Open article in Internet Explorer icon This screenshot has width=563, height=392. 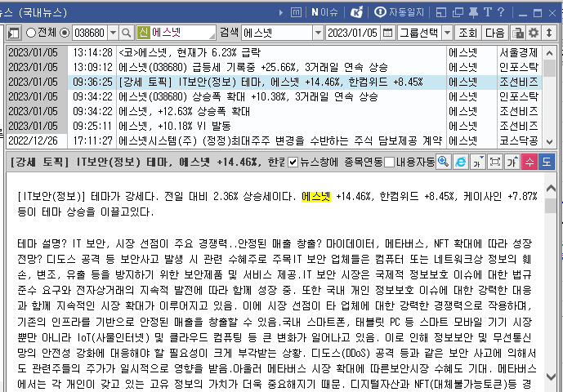(460, 162)
